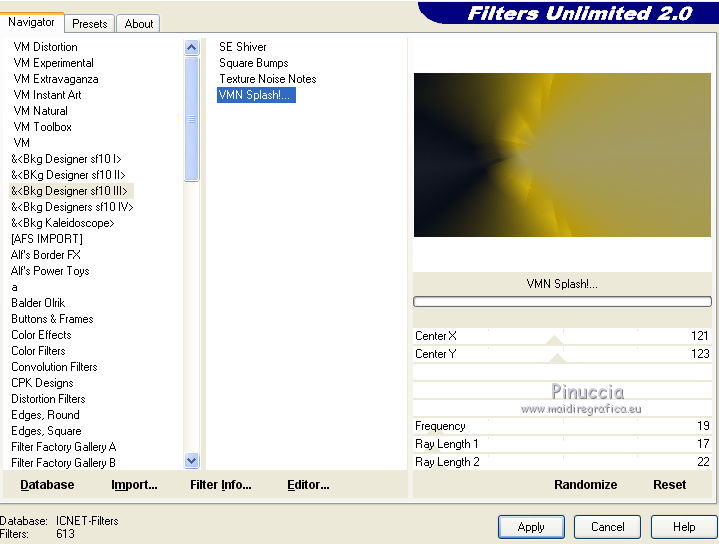Randomize the filter settings
This screenshot has height=544, width=719.
586,485
